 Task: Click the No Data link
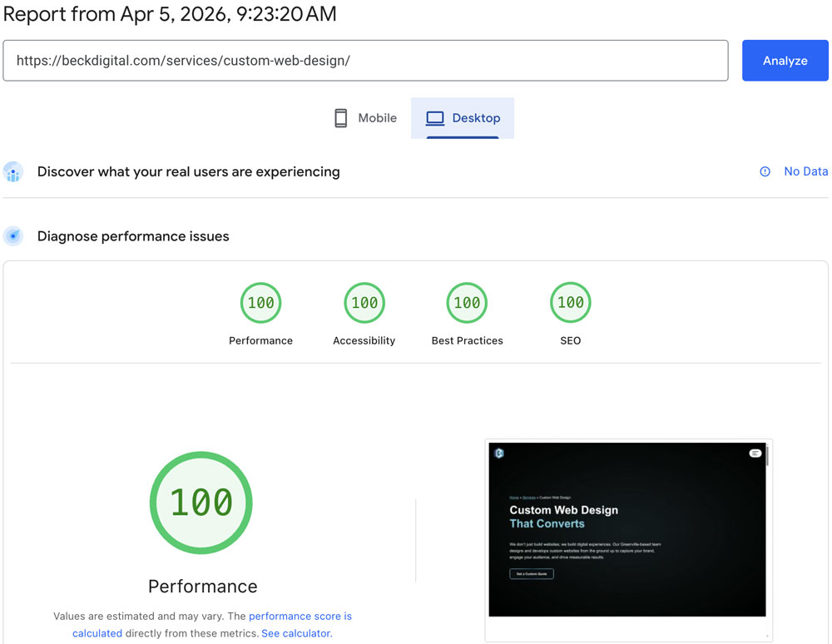click(x=805, y=171)
